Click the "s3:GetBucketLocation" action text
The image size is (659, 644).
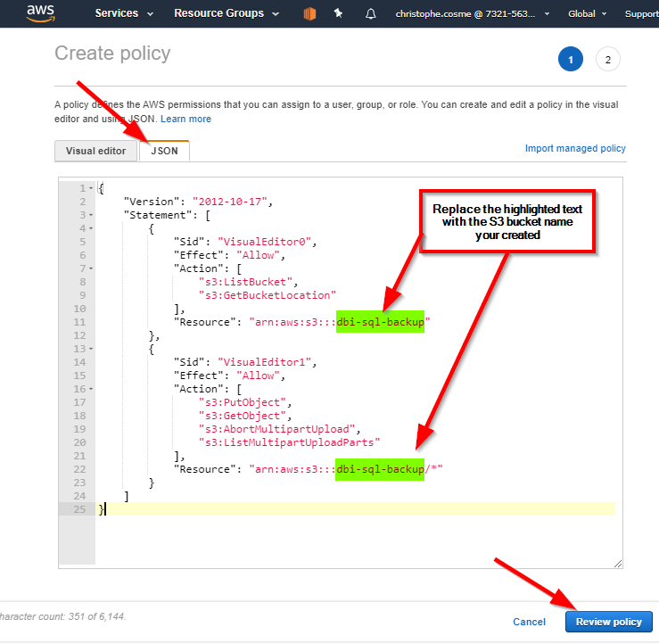268,295
